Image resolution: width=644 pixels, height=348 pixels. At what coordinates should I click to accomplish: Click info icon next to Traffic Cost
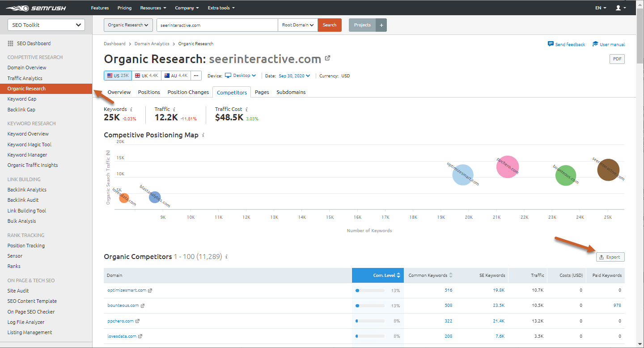coord(246,109)
